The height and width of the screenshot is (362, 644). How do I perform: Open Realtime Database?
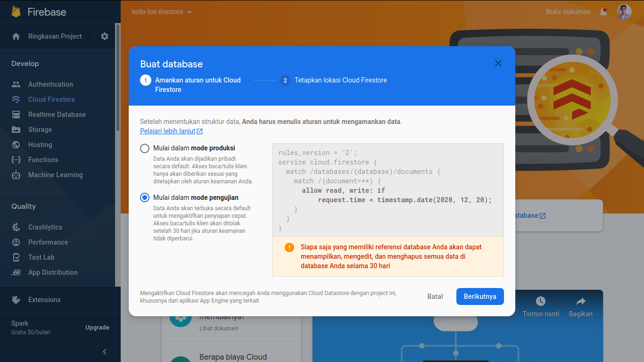(58, 114)
